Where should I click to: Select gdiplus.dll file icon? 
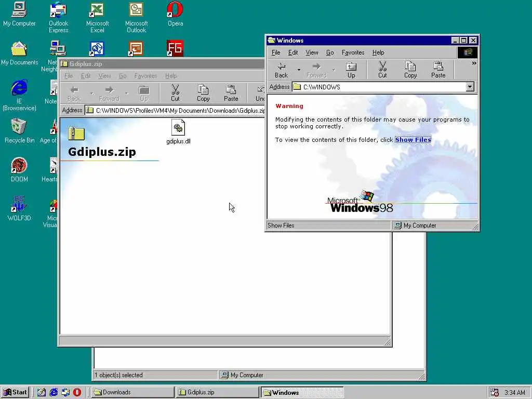[x=178, y=131]
